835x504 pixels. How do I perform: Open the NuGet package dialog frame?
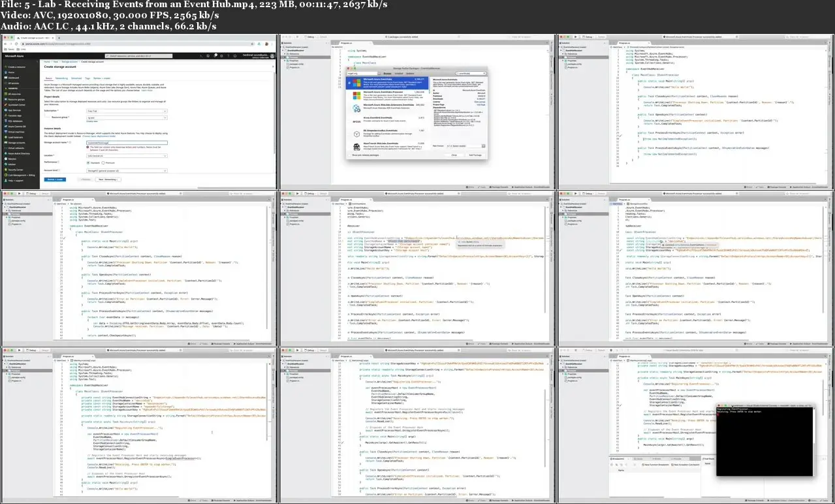click(417, 112)
